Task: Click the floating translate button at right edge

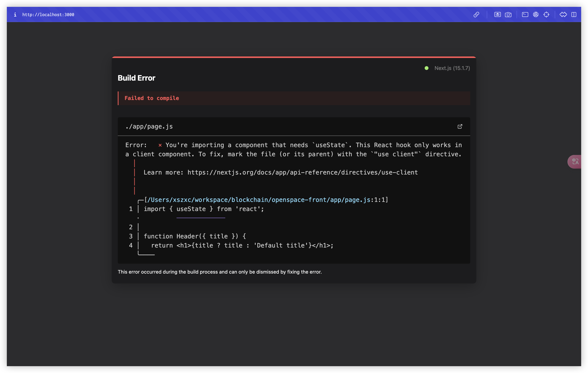Action: (575, 162)
